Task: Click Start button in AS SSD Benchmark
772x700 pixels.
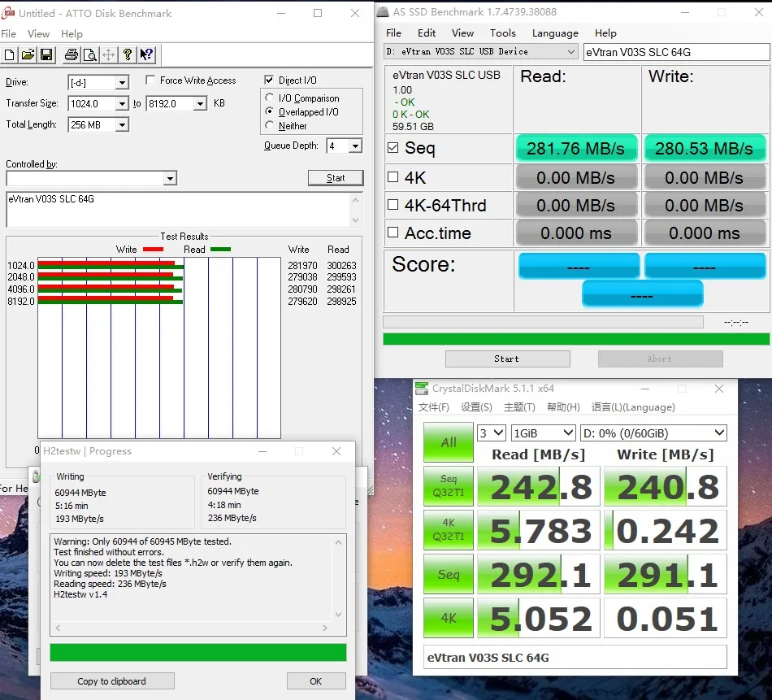Action: [x=508, y=359]
